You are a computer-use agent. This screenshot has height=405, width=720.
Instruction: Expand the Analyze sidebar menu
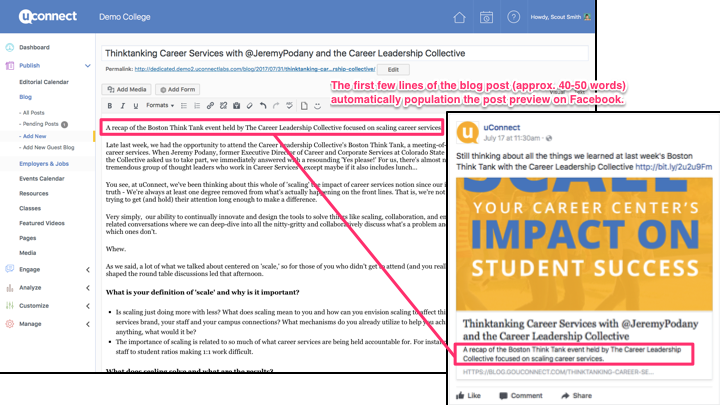tap(87, 287)
